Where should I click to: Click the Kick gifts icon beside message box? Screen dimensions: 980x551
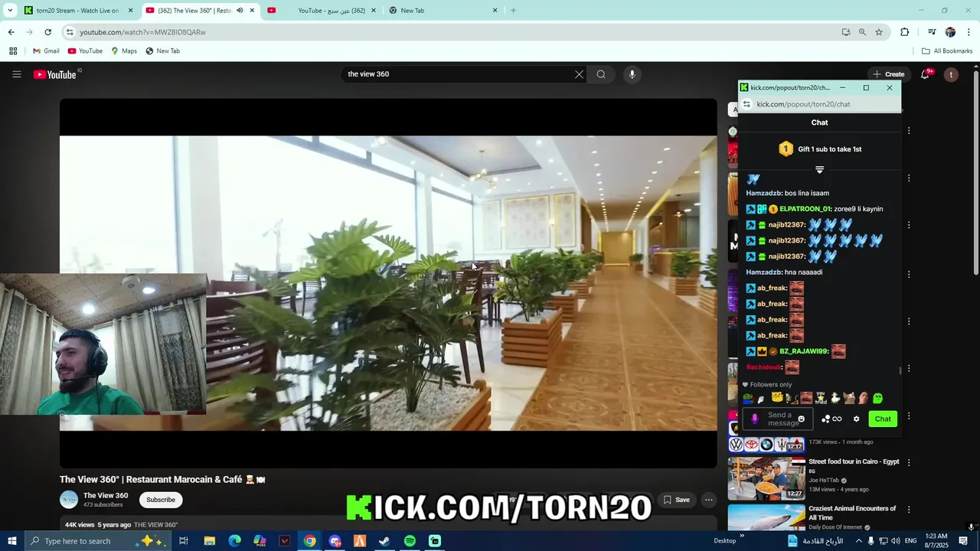click(825, 419)
